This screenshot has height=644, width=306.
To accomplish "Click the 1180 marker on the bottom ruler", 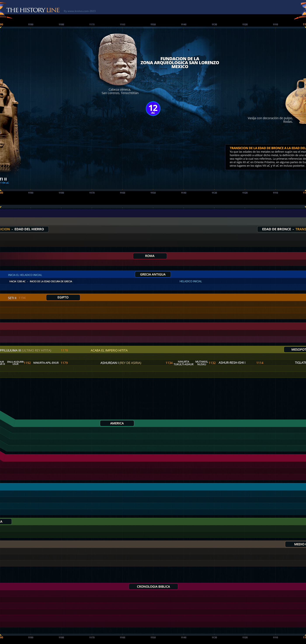I will (x=61, y=637).
